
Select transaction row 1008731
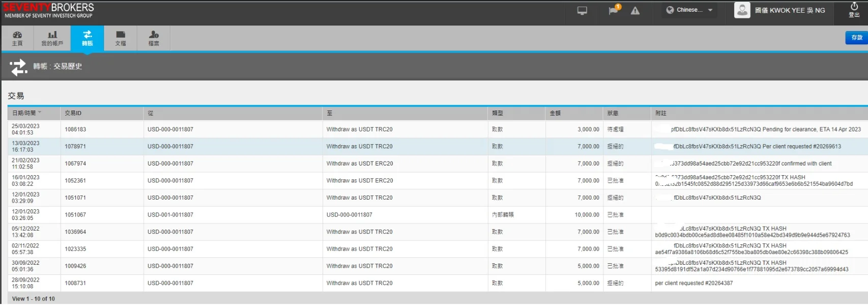[75, 283]
